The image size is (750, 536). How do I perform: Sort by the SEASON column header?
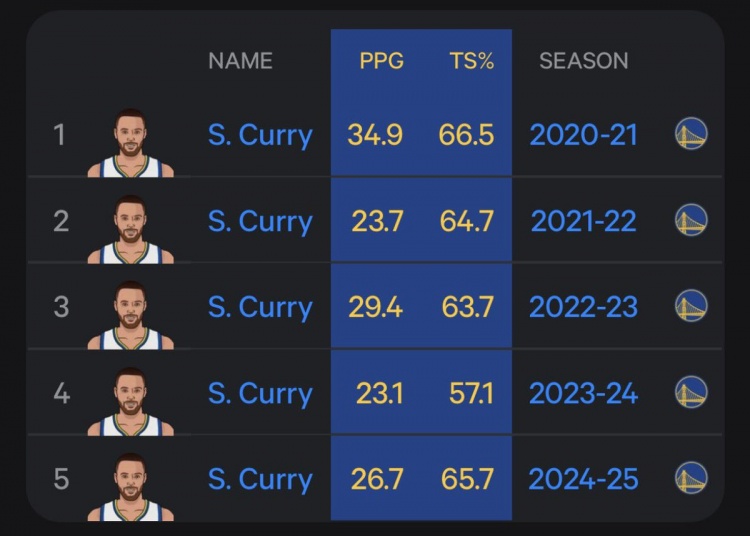[x=583, y=61]
